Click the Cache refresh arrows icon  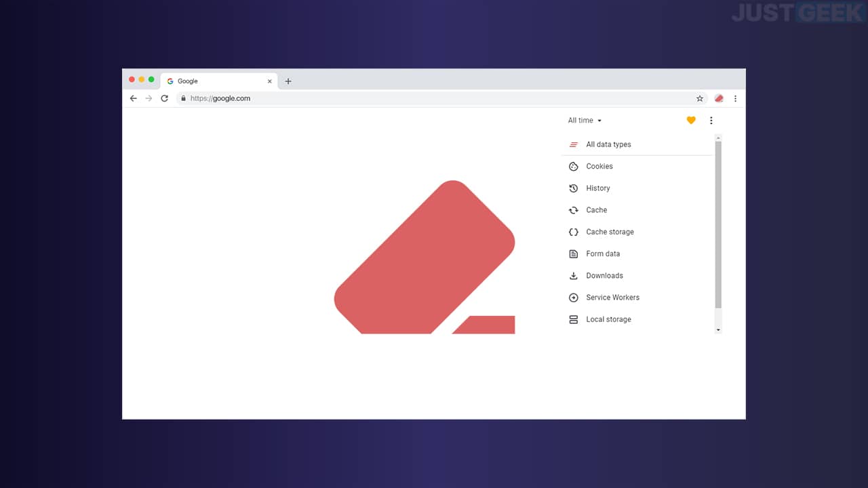coord(574,210)
